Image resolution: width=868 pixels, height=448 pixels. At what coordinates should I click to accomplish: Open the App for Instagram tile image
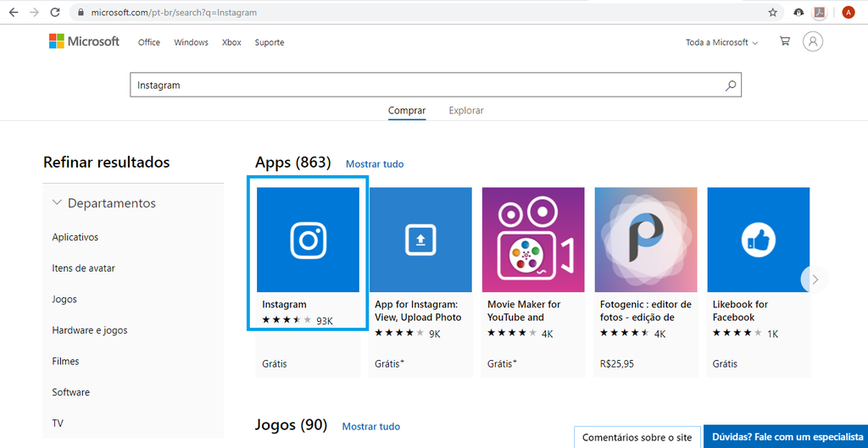click(x=420, y=240)
